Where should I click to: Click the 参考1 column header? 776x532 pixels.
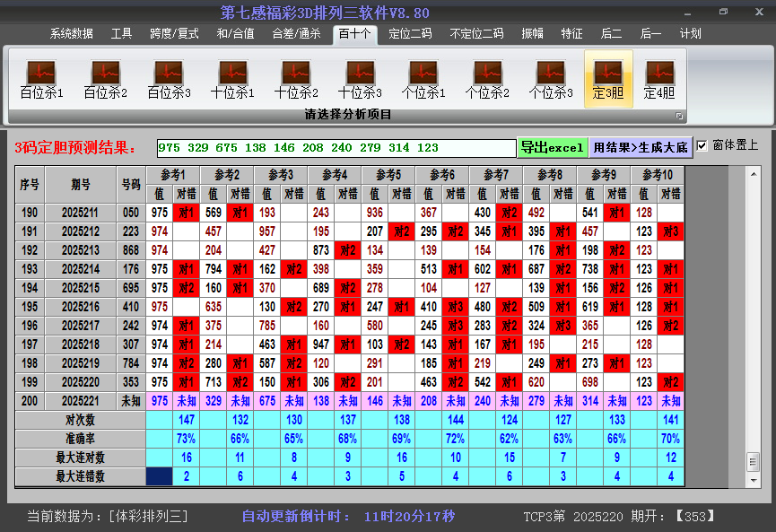pos(172,174)
